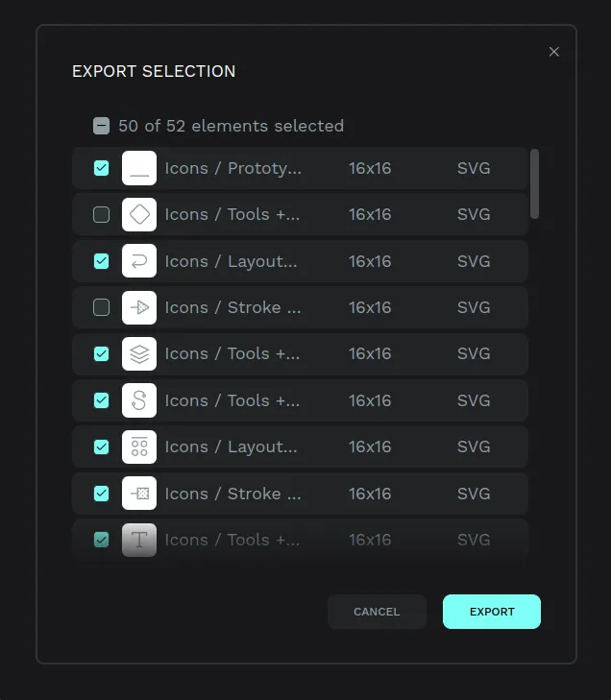
Task: Click the stacked layers icon thumbnail
Action: [x=139, y=353]
